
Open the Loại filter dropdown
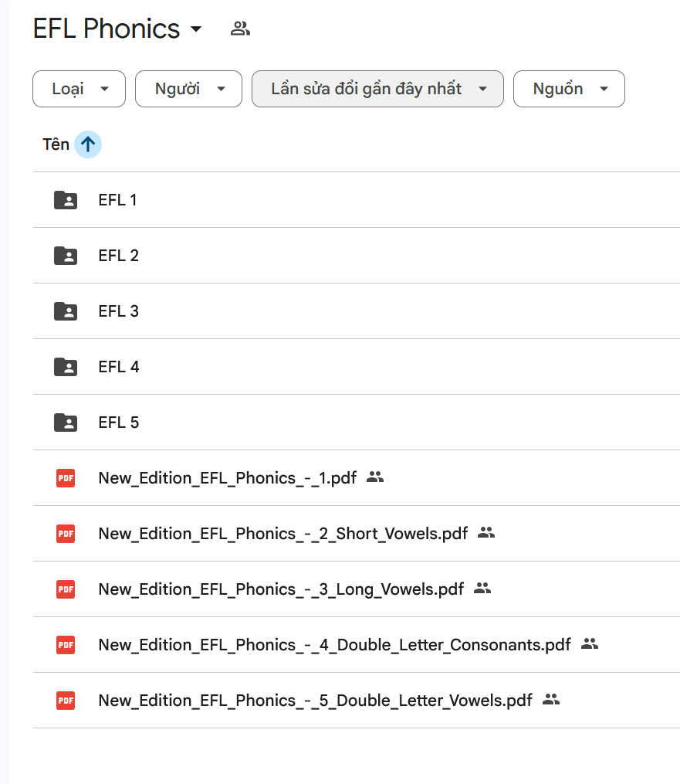coord(79,89)
